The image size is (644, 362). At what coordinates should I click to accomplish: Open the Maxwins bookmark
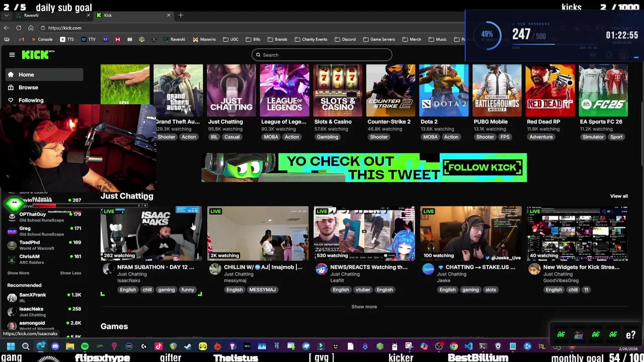203,39
